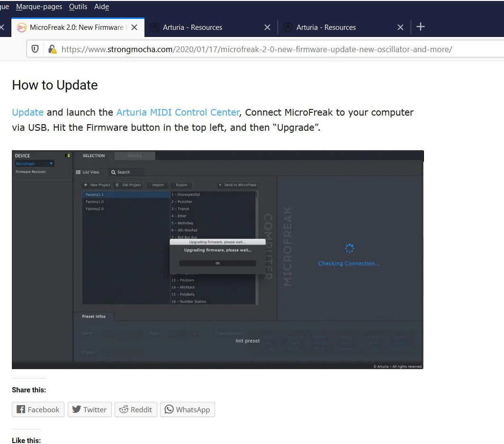The width and height of the screenshot is (504, 444).
Task: Close the second Arturia - Resources tab
Action: coord(400,27)
